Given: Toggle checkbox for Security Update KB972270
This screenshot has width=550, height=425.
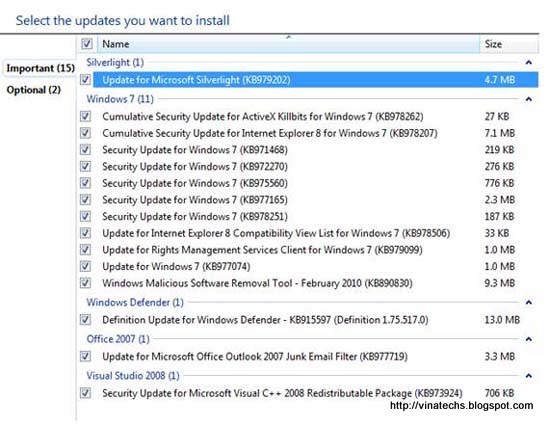Looking at the screenshot, I should click(86, 167).
